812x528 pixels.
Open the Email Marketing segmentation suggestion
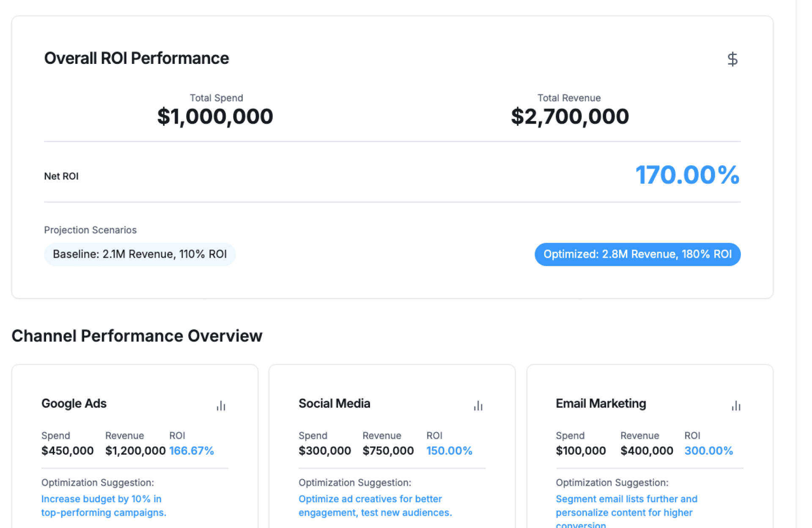click(x=626, y=506)
